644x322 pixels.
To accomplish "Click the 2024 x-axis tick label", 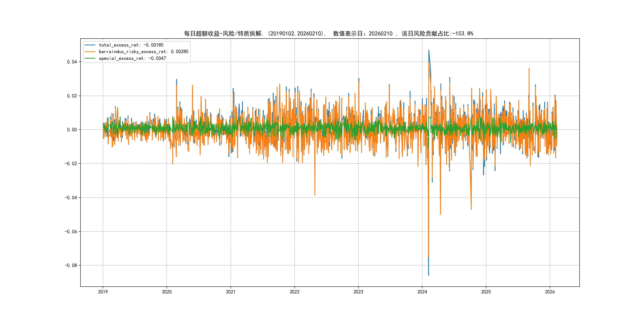I will (422, 292).
